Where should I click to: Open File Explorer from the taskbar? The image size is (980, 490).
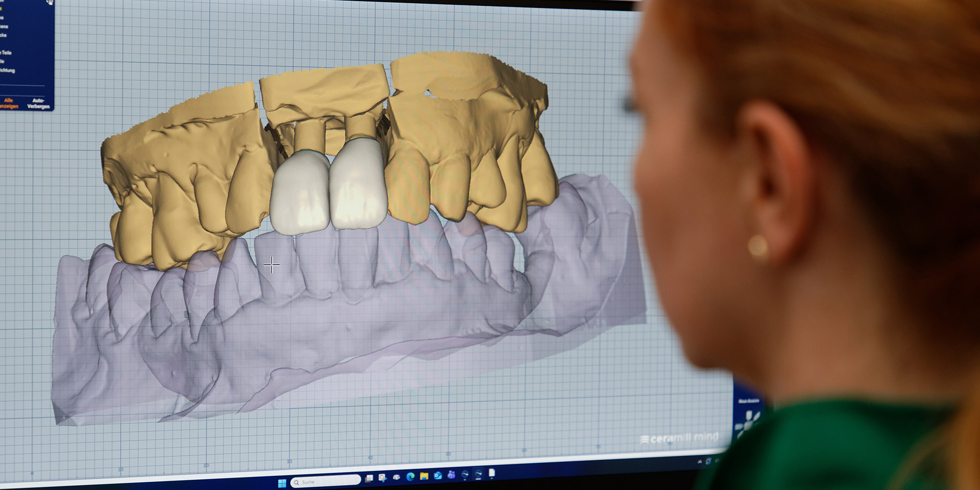tap(424, 476)
